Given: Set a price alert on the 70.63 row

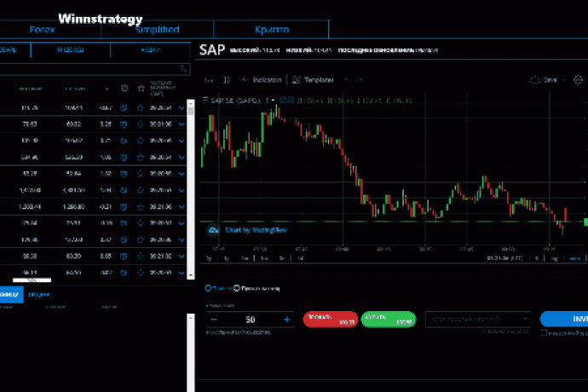Looking at the screenshot, I should [124, 124].
